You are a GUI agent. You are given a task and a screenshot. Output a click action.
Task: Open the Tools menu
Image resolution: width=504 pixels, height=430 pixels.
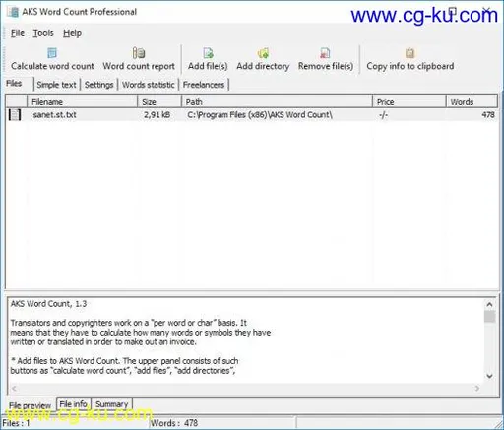[43, 33]
